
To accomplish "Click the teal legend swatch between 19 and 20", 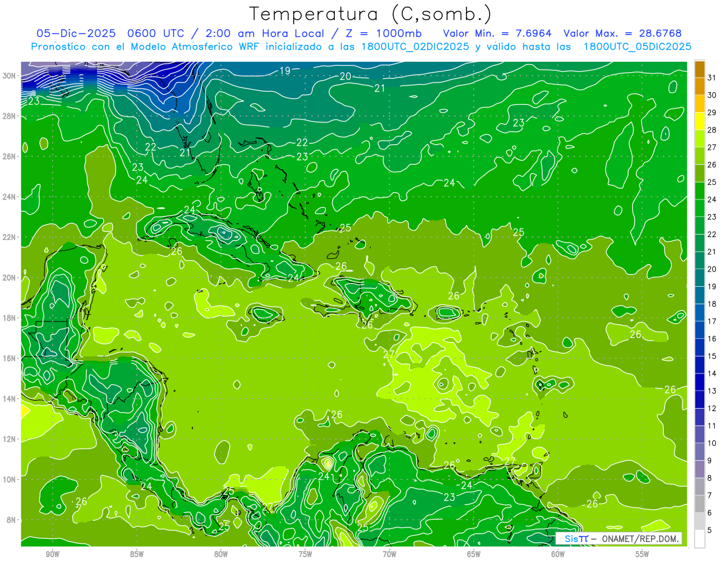I will pos(700,278).
